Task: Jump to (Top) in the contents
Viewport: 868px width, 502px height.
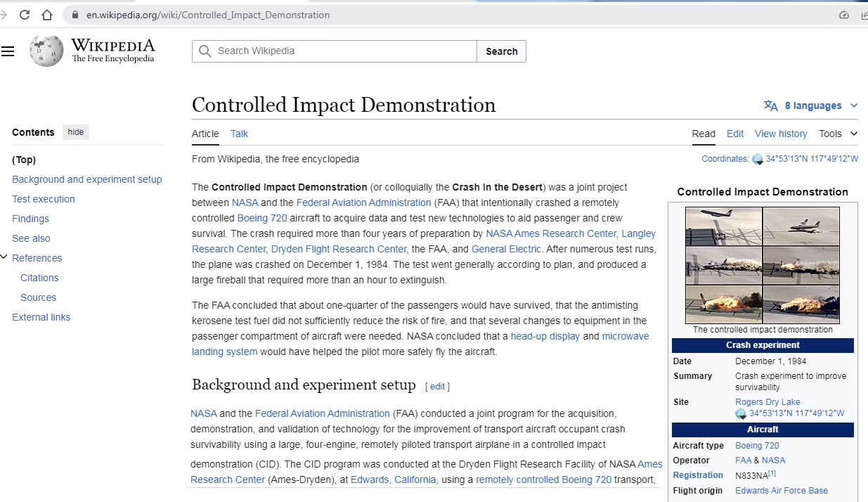Action: tap(24, 160)
